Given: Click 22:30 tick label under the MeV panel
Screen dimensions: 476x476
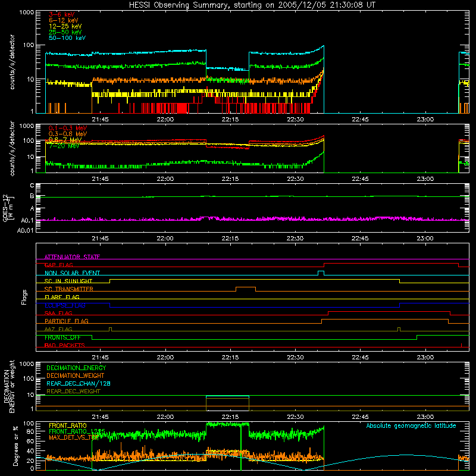Looking at the screenshot, I should pos(295,179).
